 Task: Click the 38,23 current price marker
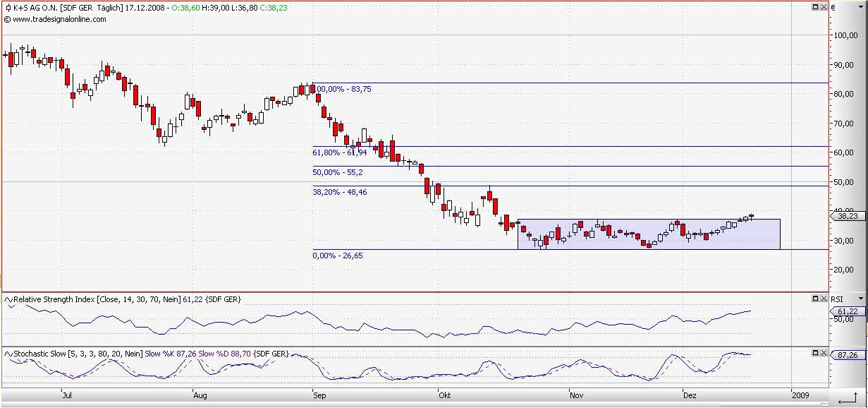(846, 217)
